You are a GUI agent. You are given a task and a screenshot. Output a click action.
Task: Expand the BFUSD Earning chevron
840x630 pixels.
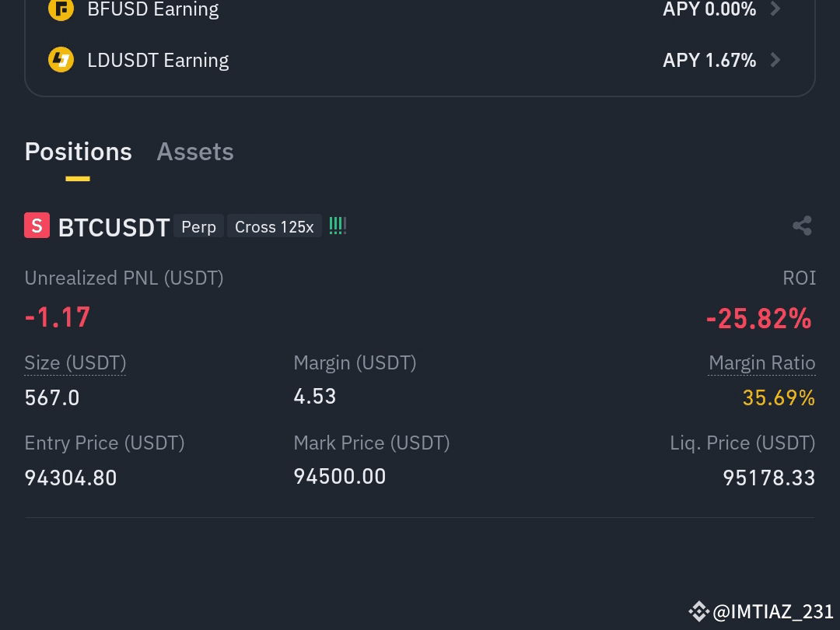pyautogui.click(x=775, y=9)
